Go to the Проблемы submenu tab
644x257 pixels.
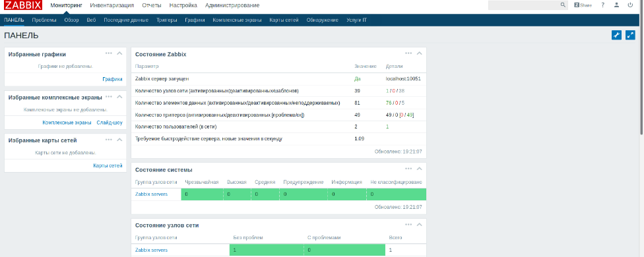coord(44,20)
